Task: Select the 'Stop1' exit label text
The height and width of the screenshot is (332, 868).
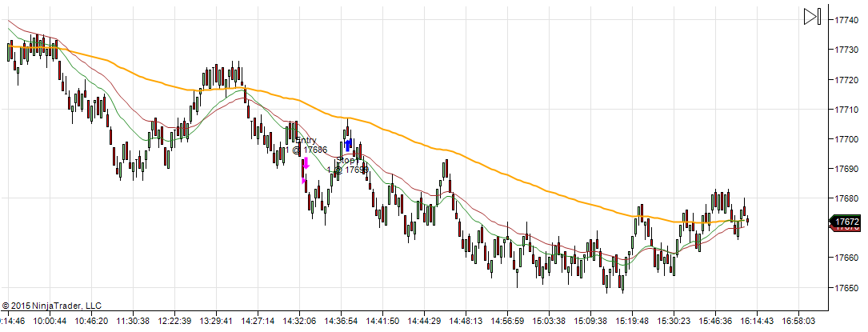Action: pos(347,161)
